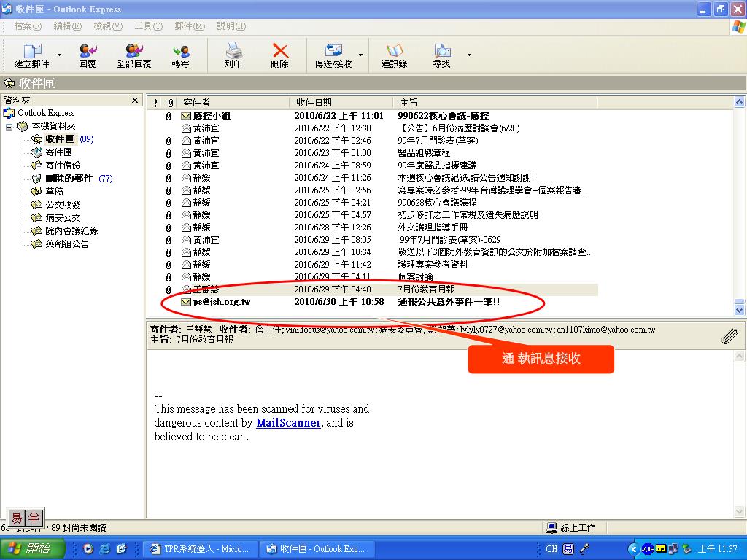Click message list scrollbar down arrow

pos(739,310)
